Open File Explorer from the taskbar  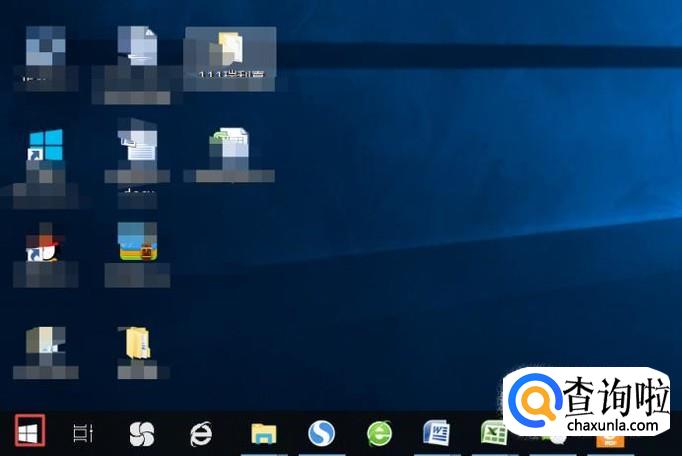coord(263,434)
